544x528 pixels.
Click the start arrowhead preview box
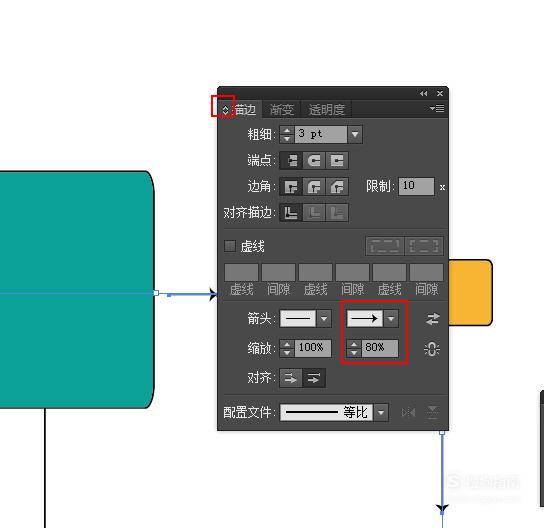(x=298, y=318)
